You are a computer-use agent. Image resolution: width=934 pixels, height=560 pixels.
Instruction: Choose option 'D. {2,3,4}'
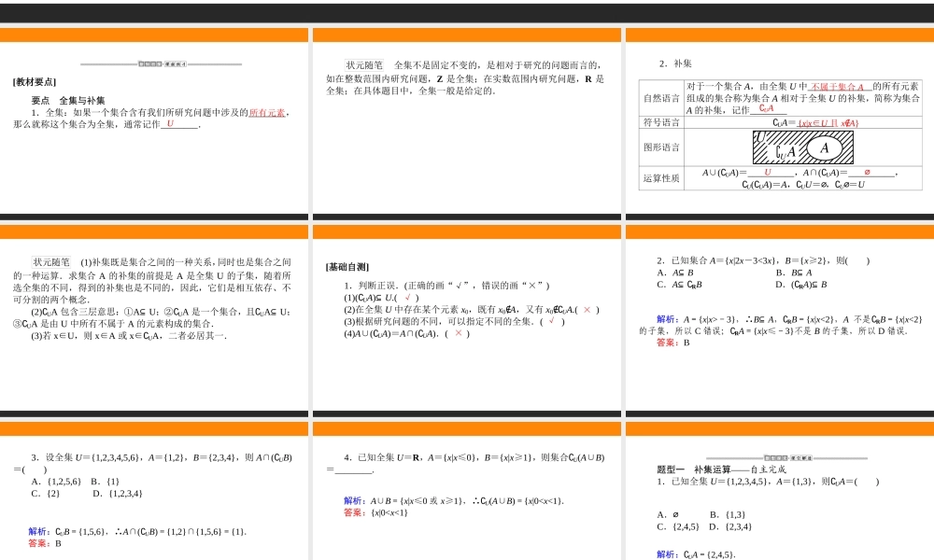coord(730,526)
